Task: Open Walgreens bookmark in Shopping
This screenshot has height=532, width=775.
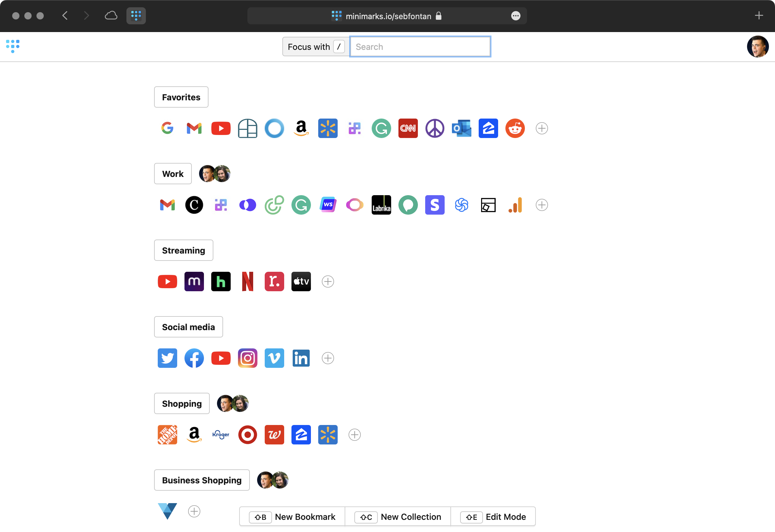Action: [274, 435]
